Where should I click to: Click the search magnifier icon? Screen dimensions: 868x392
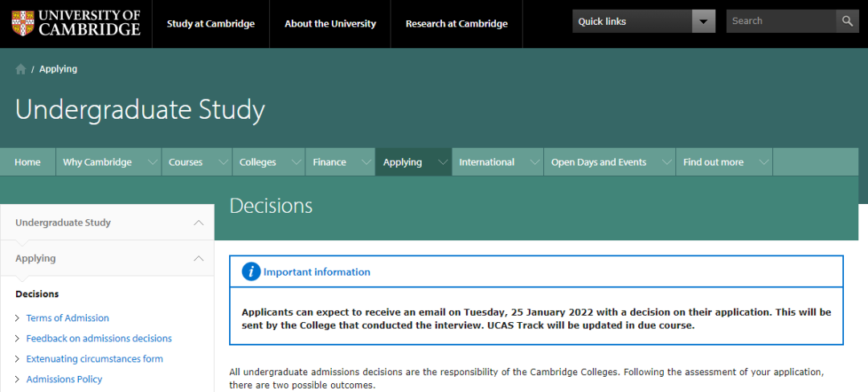click(x=848, y=21)
